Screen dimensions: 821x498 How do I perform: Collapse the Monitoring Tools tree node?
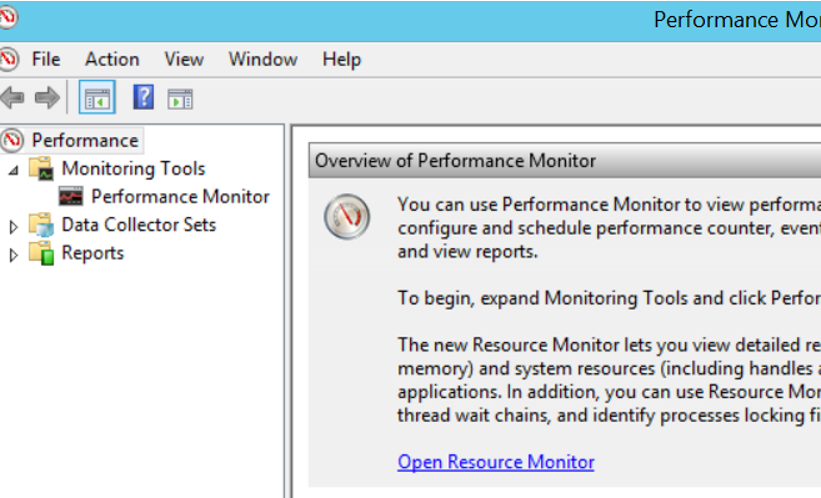click(14, 170)
